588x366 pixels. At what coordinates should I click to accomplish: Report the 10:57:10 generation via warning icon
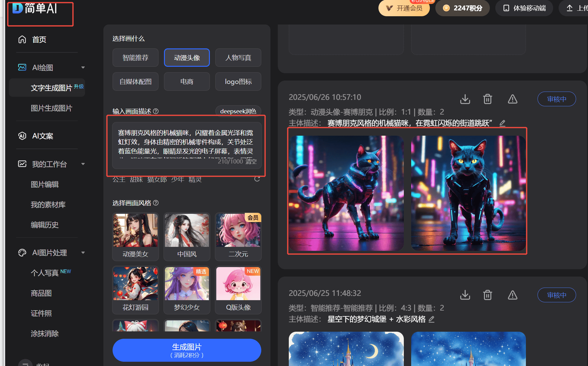point(512,99)
